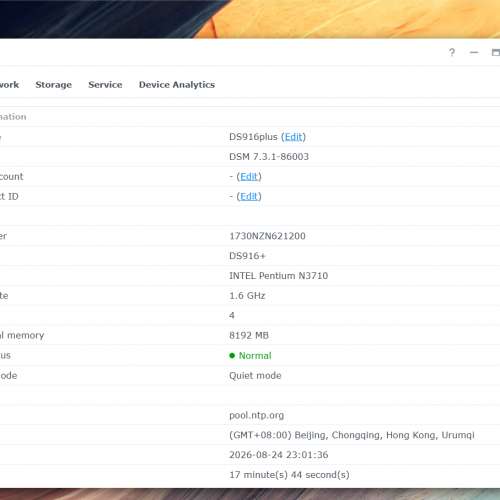Click Edit link in the ID row

click(249, 196)
